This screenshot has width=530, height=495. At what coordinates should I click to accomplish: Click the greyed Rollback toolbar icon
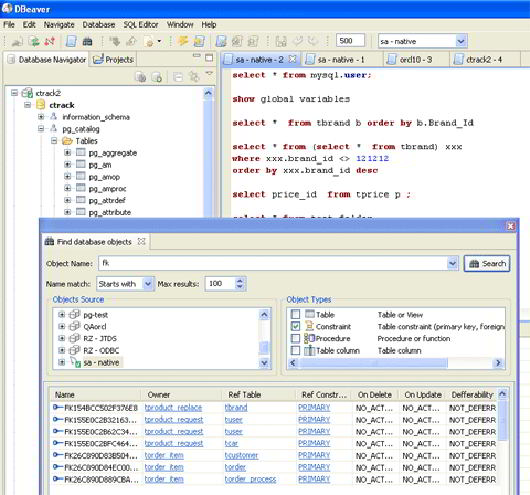(x=313, y=41)
